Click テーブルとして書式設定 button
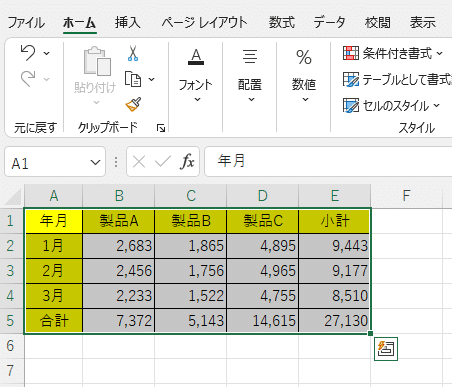This screenshot has height=387, width=452. click(397, 79)
